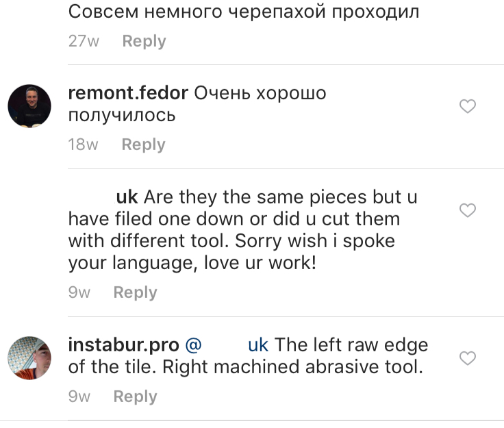Tap the 'Совсем немного черепахой проходил' comment text
The height and width of the screenshot is (428, 504).
[x=244, y=12]
